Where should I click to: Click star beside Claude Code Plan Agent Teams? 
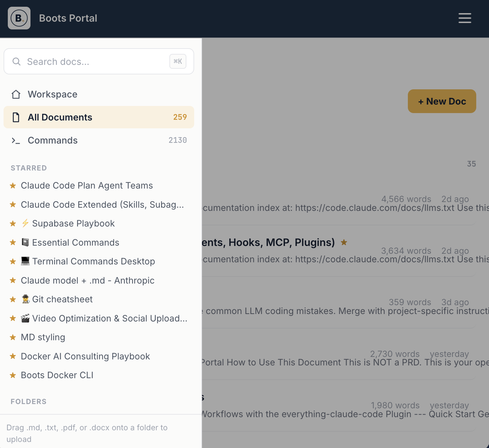pos(13,185)
